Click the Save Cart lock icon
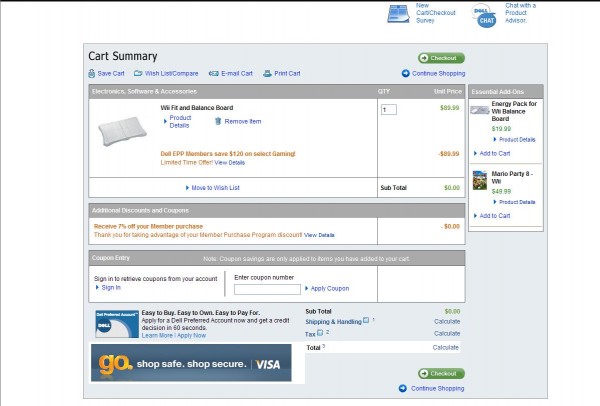Image resolution: width=600 pixels, height=406 pixels. [x=91, y=73]
